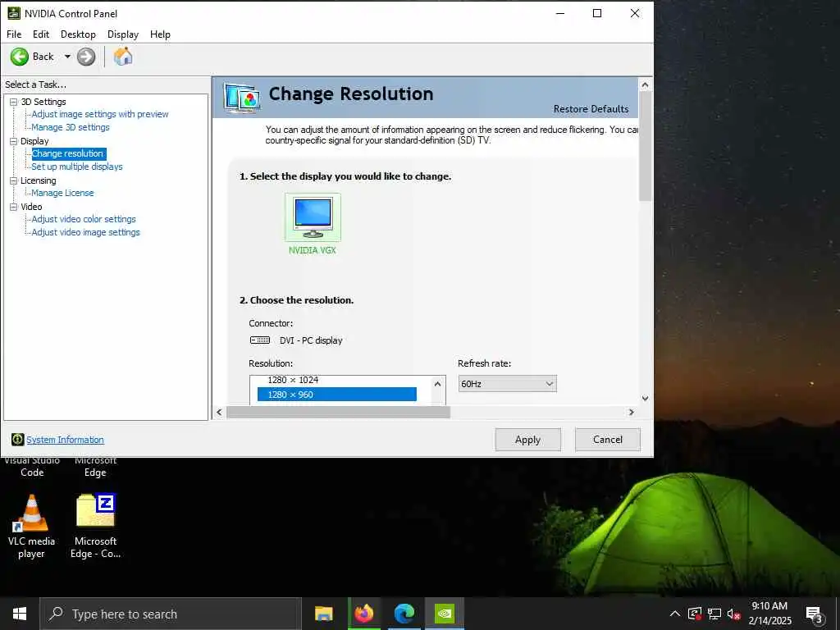
Task: Collapse the Video tree node
Action: (13, 207)
